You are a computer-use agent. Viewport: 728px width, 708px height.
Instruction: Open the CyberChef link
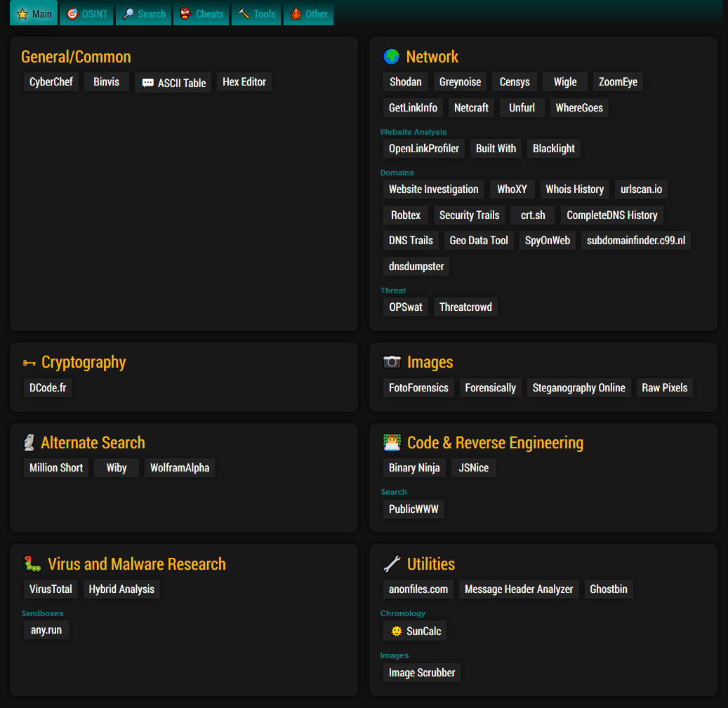[x=51, y=82]
